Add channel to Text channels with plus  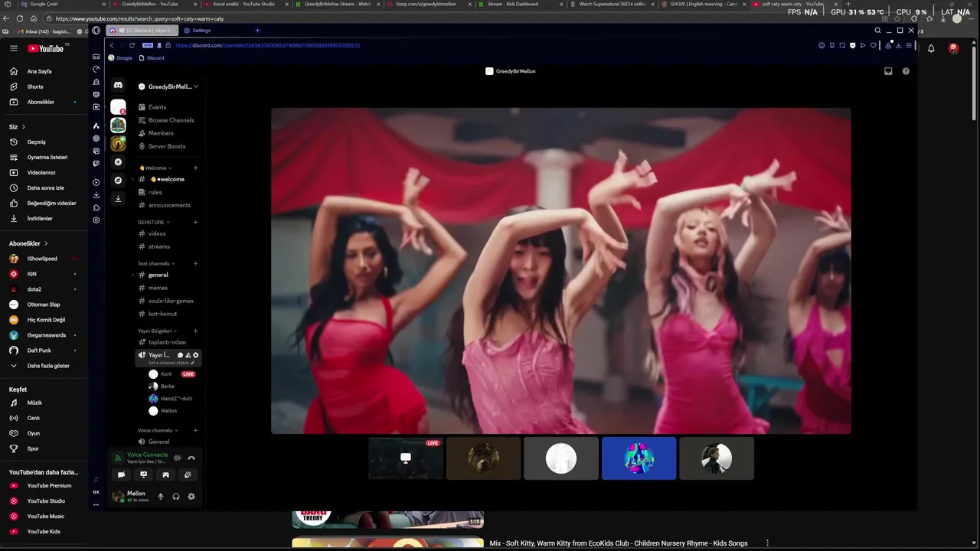(195, 263)
